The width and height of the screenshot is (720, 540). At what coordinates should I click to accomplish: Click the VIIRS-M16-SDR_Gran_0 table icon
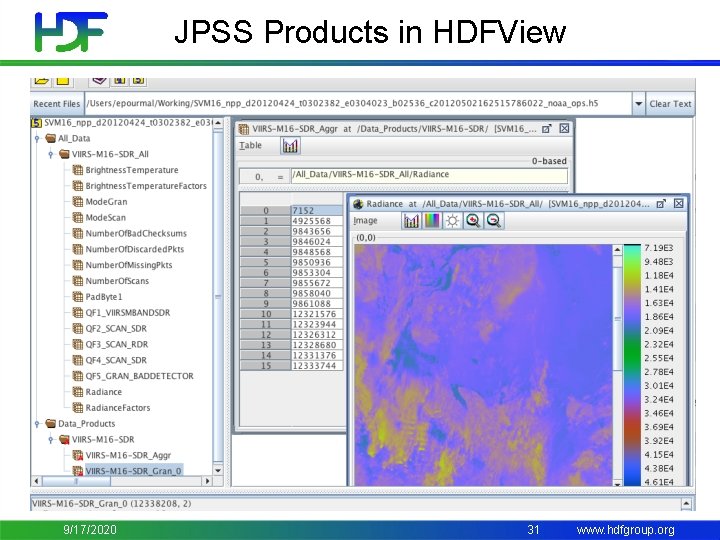78,471
